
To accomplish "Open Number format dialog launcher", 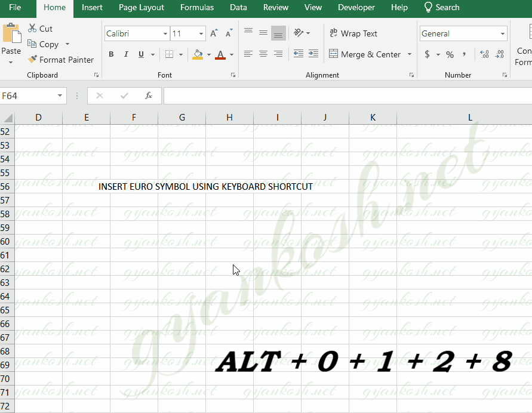I will (505, 75).
